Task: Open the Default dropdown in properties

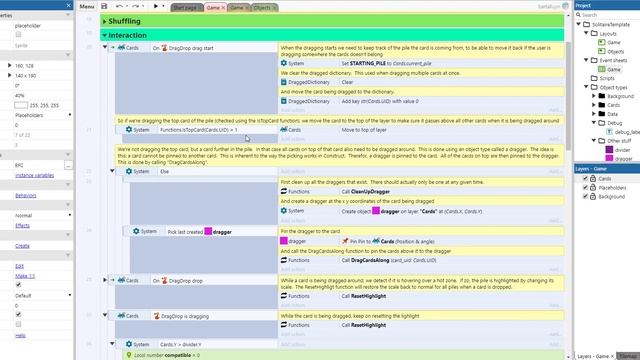Action: click(x=70, y=295)
